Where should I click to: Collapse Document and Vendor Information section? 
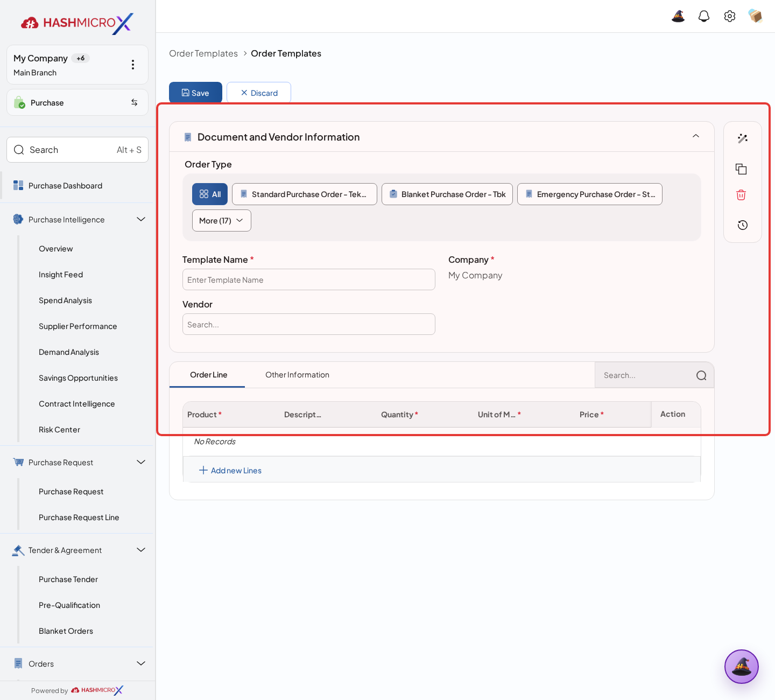(696, 136)
